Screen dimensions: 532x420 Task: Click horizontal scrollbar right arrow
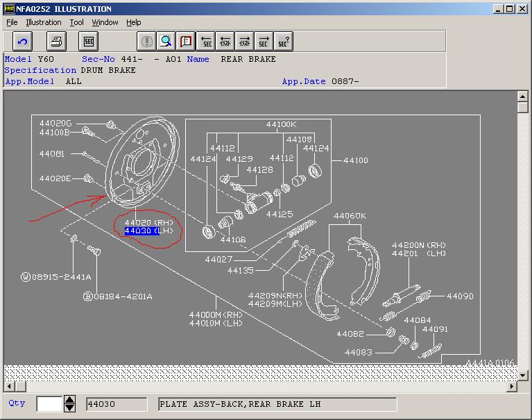tap(512, 387)
